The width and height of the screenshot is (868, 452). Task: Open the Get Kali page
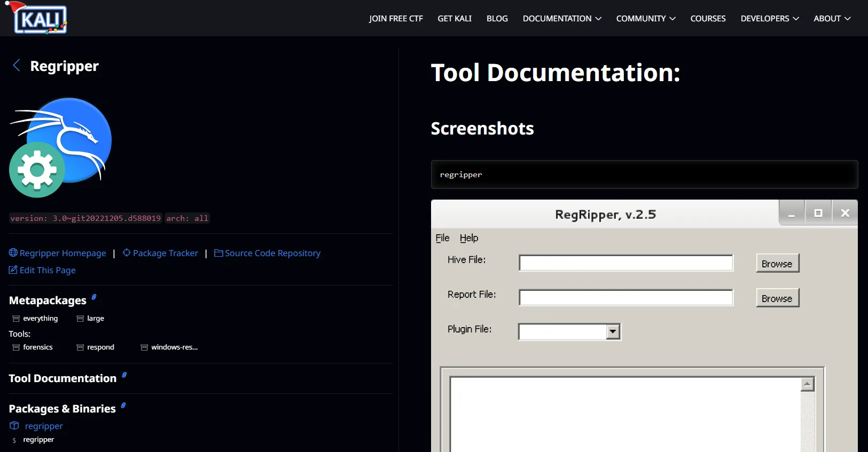tap(455, 18)
